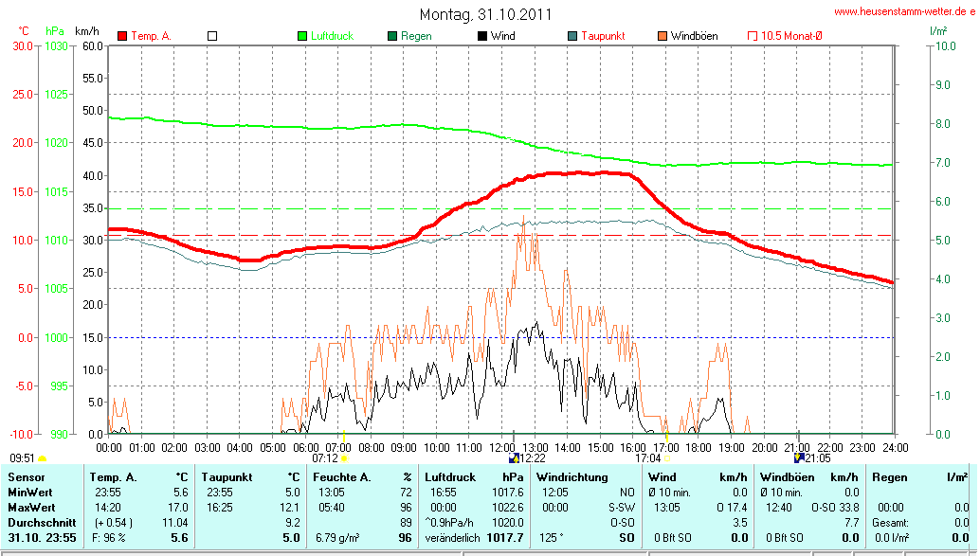Click the Sensor header in the table

click(x=27, y=476)
